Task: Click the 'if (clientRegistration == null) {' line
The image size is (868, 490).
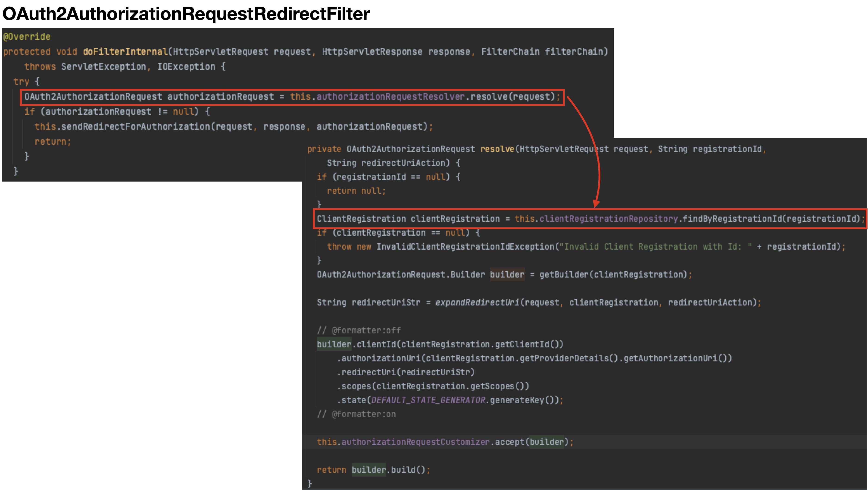Action: (x=398, y=233)
